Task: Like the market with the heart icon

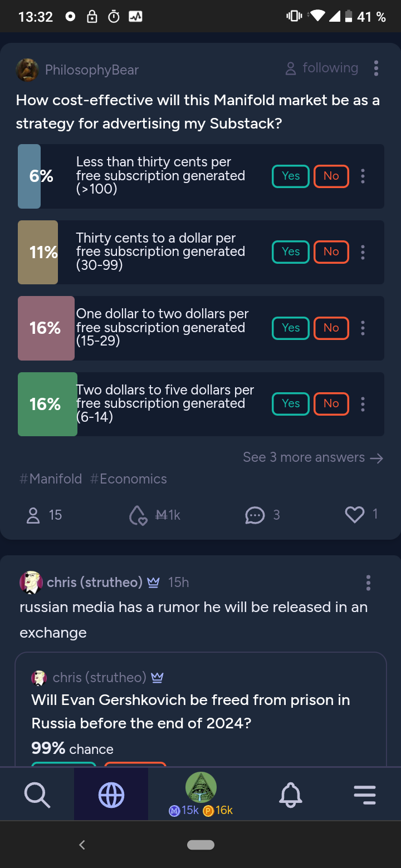Action: [355, 515]
